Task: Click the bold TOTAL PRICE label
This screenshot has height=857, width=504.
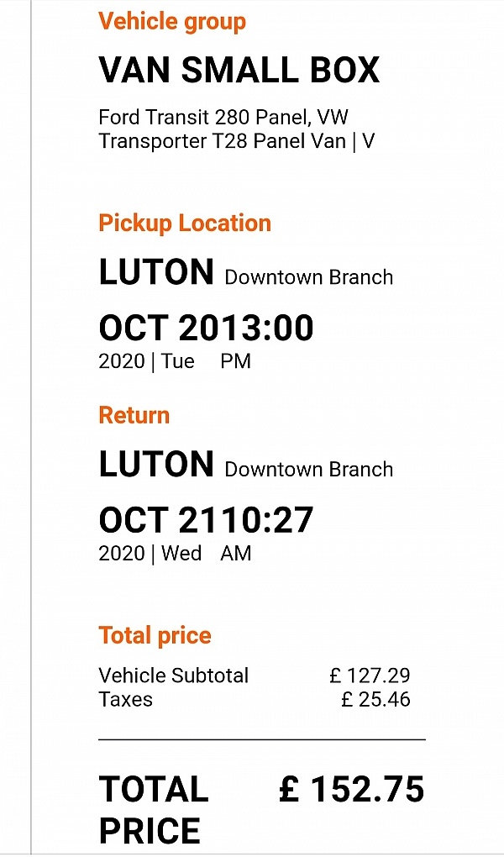Action: 154,809
